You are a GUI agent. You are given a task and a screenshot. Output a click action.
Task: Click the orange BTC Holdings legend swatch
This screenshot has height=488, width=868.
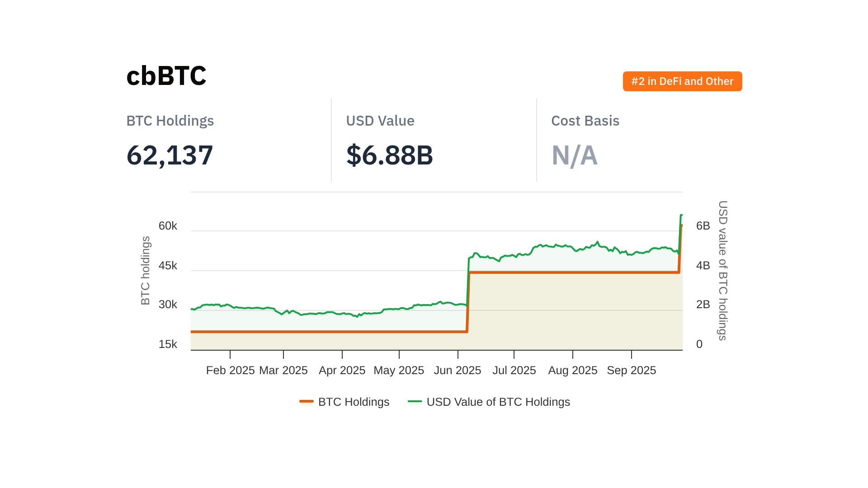[307, 401]
